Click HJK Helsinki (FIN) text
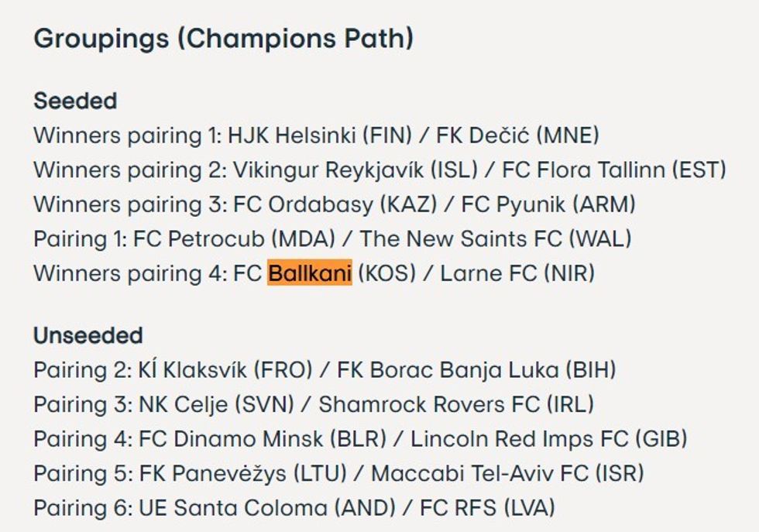The height and width of the screenshot is (532, 759). pos(319,136)
